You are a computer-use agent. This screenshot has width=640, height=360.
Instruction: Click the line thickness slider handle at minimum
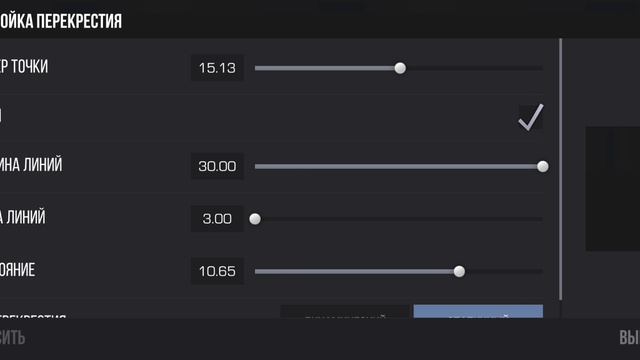click(x=255, y=219)
